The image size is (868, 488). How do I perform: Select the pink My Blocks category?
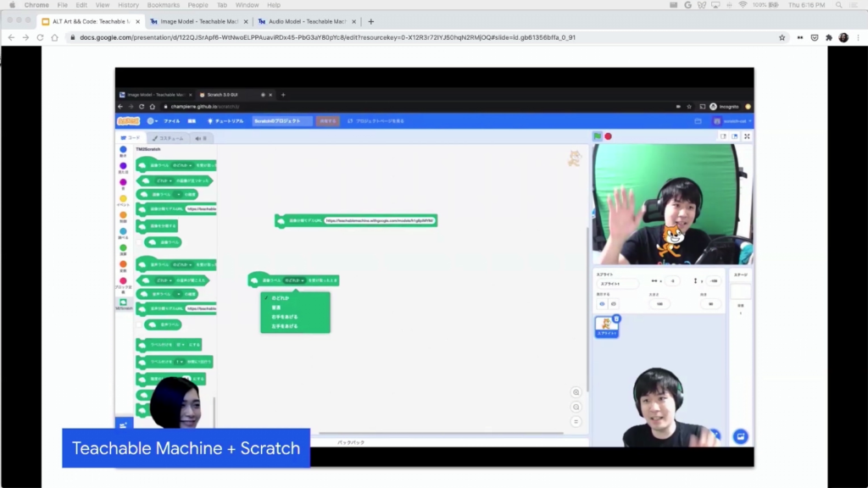point(123,285)
